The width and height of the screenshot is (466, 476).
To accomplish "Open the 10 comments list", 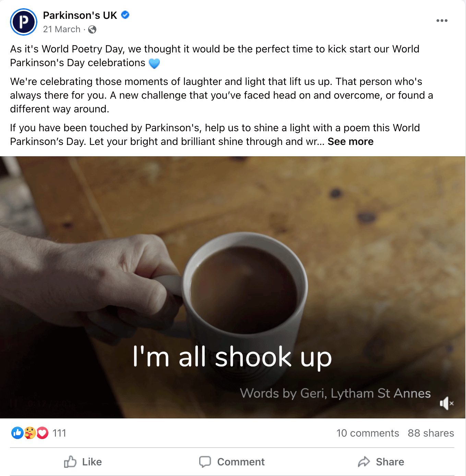I will [x=368, y=433].
